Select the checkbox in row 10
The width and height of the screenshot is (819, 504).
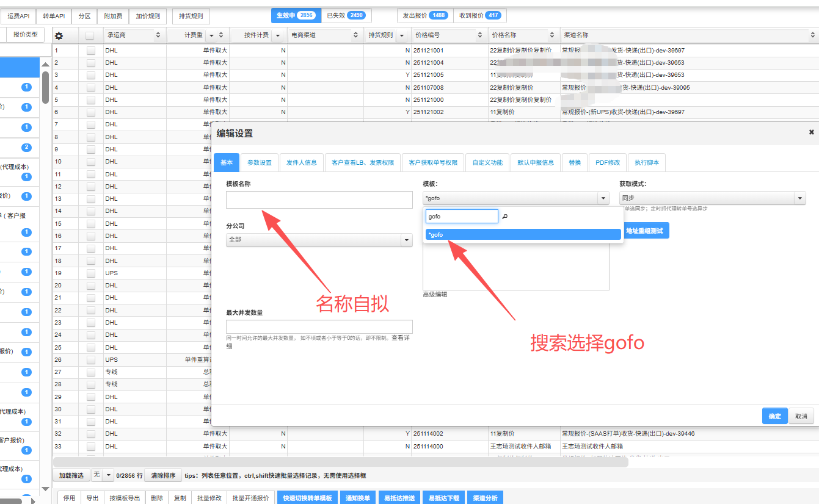(x=90, y=162)
